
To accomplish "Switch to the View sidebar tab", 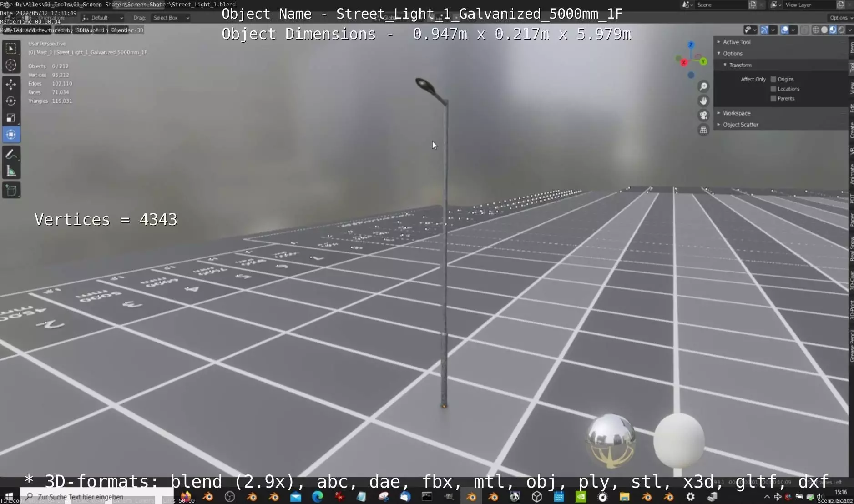I will coord(851,88).
